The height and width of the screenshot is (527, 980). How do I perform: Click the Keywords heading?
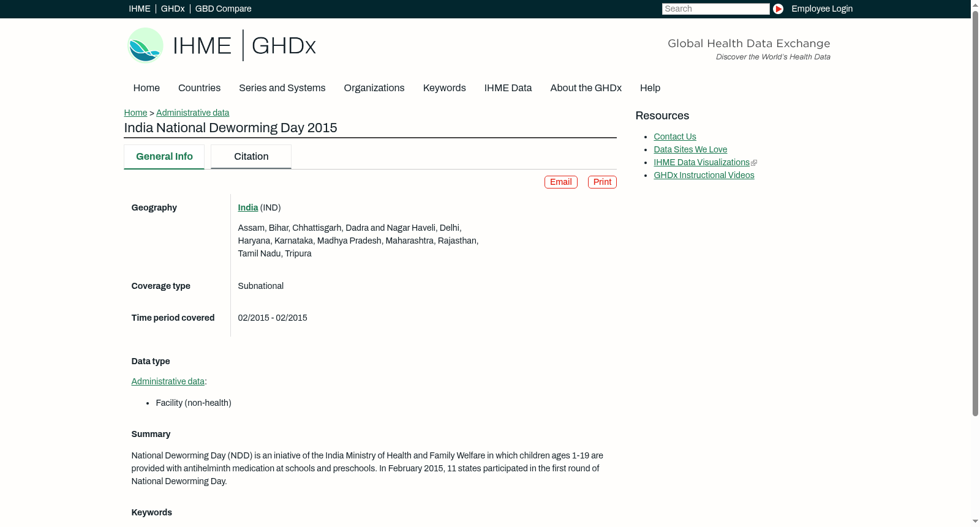151,512
